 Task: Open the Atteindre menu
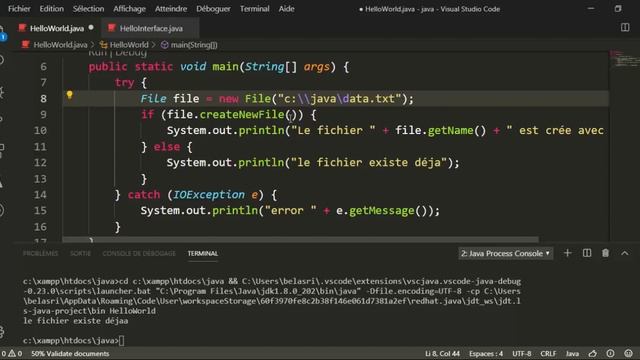[x=171, y=9]
